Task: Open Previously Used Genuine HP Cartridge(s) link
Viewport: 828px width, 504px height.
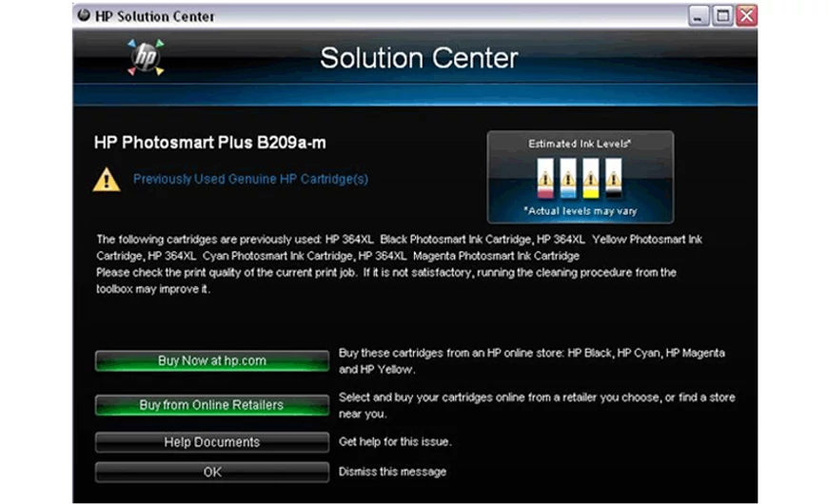Action: point(250,179)
